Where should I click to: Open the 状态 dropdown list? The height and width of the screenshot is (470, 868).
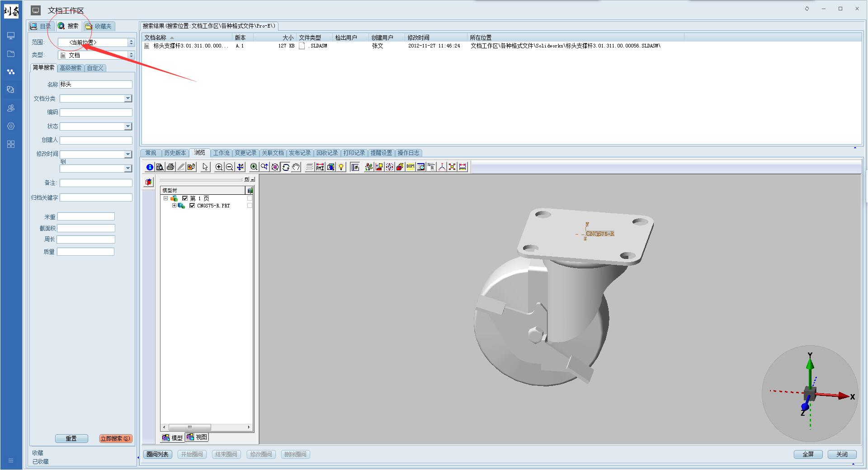pyautogui.click(x=128, y=127)
